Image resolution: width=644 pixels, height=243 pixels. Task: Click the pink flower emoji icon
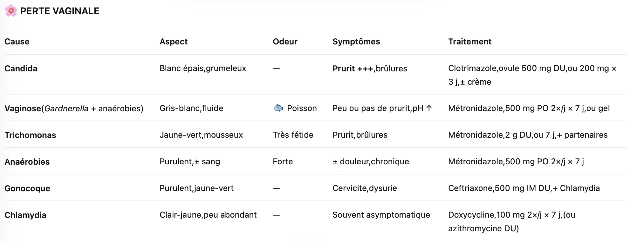point(11,11)
